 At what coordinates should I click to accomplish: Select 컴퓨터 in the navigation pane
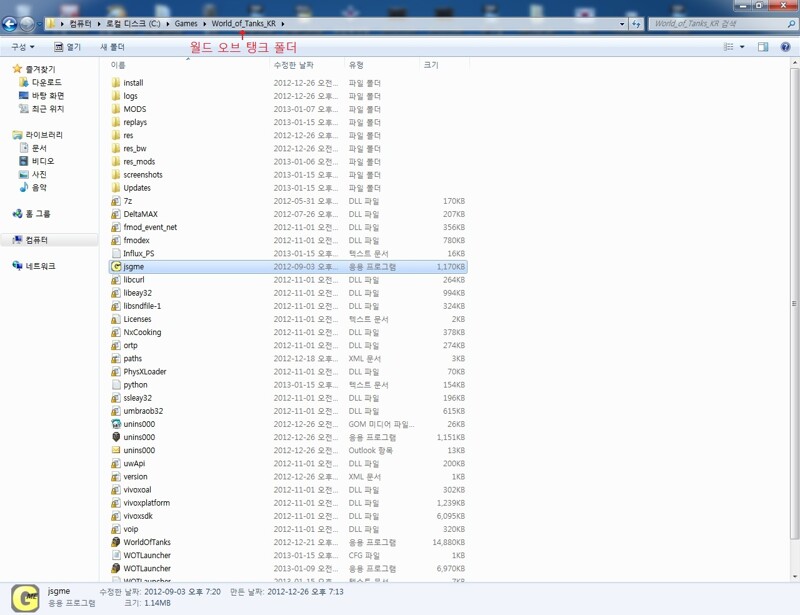pyautogui.click(x=37, y=240)
